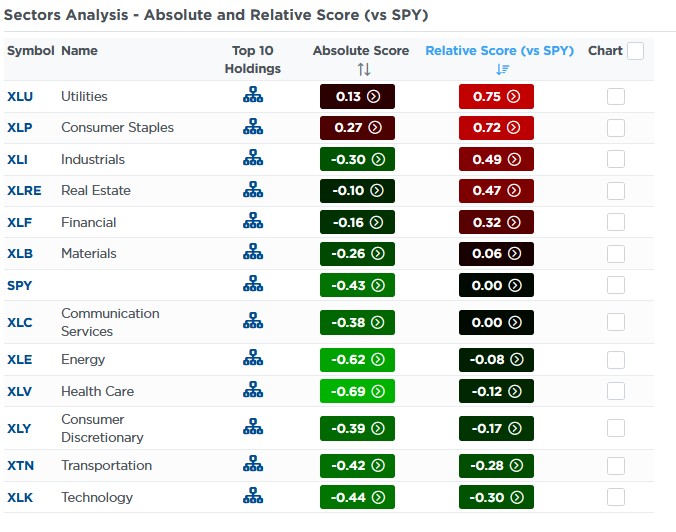Click the Name column header
The height and width of the screenshot is (532, 676).
(79, 51)
